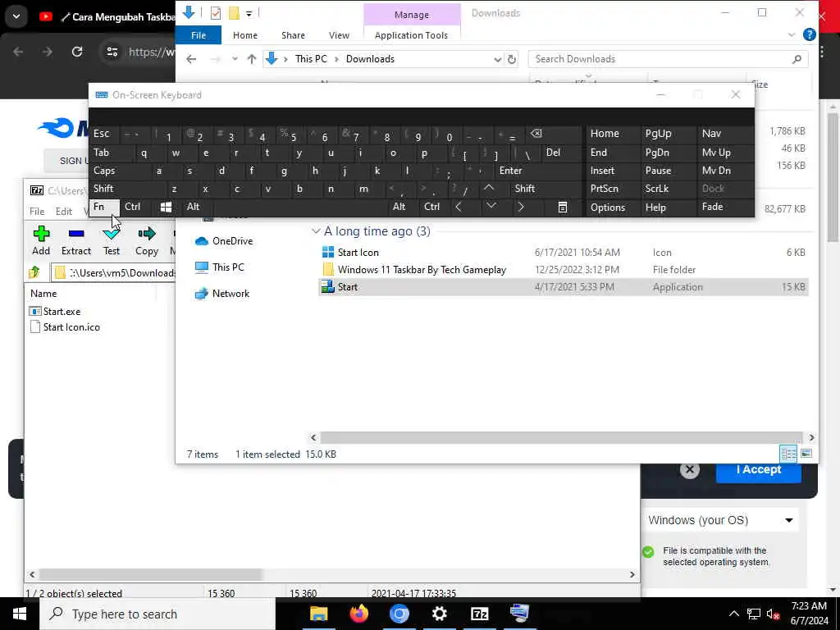Toggle left Ctrl key on keyboard

pos(132,208)
